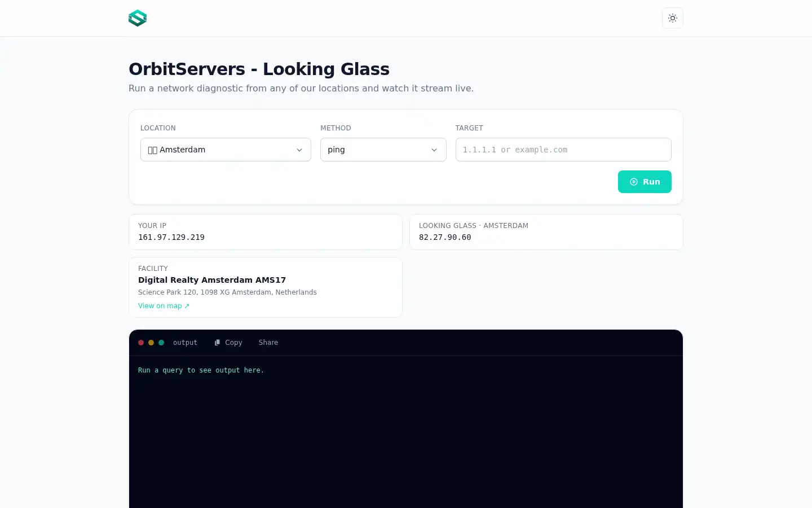
Task: Click the YOUR IP label
Action: [152, 226]
